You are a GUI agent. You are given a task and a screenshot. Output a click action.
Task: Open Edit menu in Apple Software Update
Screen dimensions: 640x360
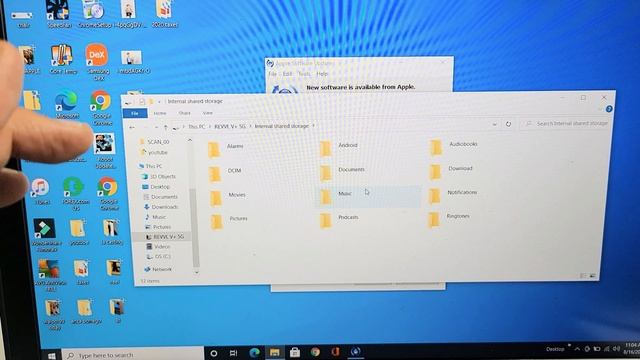pyautogui.click(x=287, y=74)
